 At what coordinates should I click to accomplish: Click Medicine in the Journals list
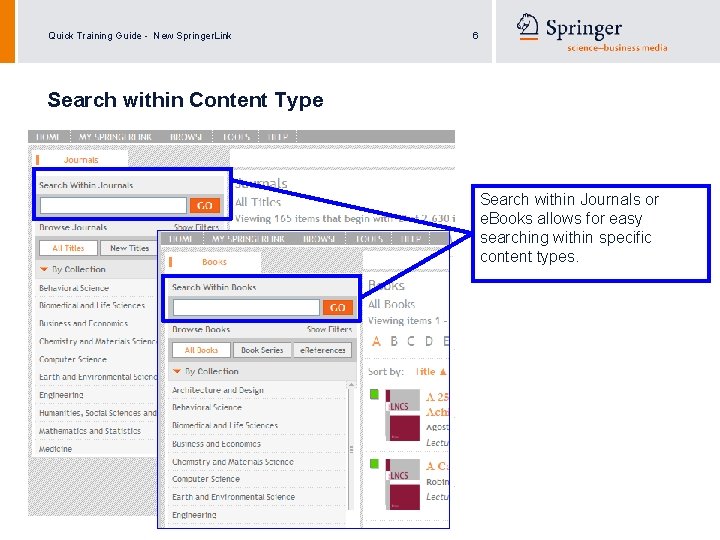(56, 449)
